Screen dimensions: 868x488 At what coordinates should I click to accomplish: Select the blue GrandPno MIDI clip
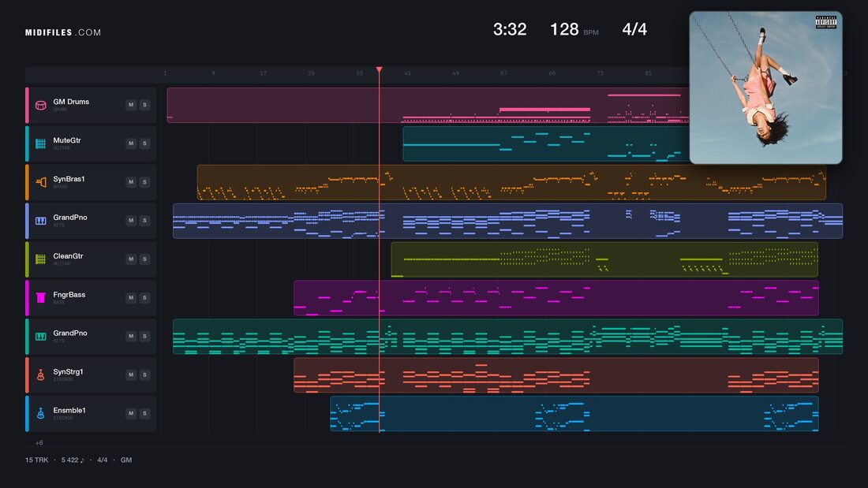[x=507, y=221]
